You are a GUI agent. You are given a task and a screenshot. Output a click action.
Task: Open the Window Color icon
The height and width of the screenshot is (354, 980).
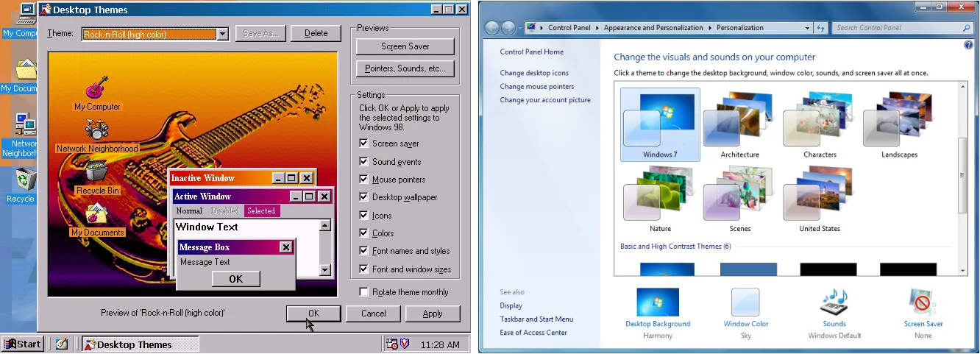point(745,303)
